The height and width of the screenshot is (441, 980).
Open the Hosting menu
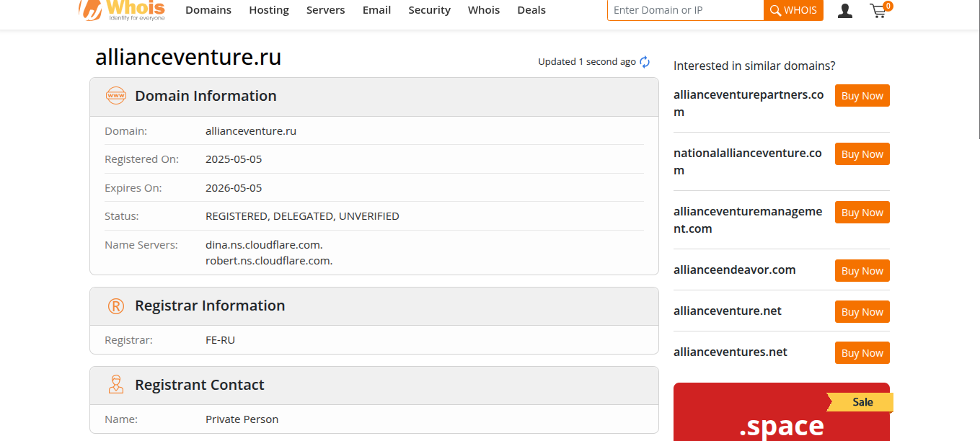[x=269, y=10]
